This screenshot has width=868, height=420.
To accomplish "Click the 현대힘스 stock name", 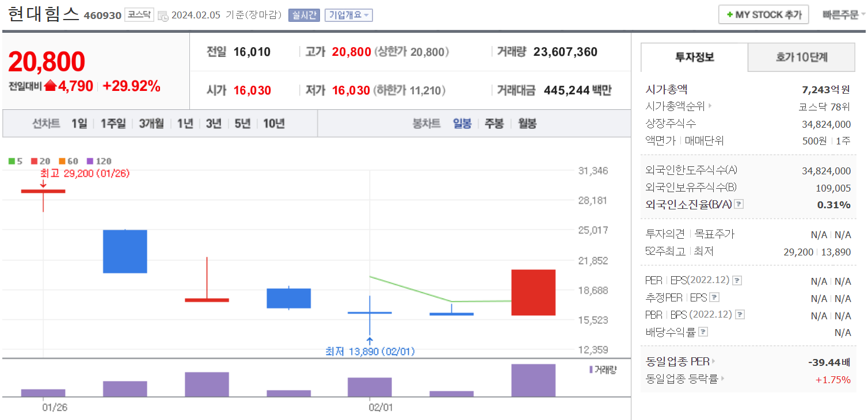I will 44,14.
